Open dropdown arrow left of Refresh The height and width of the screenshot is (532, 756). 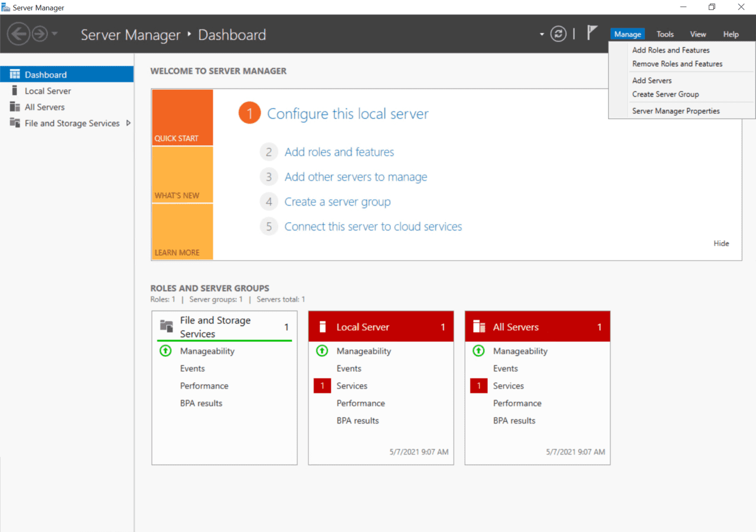coord(542,34)
